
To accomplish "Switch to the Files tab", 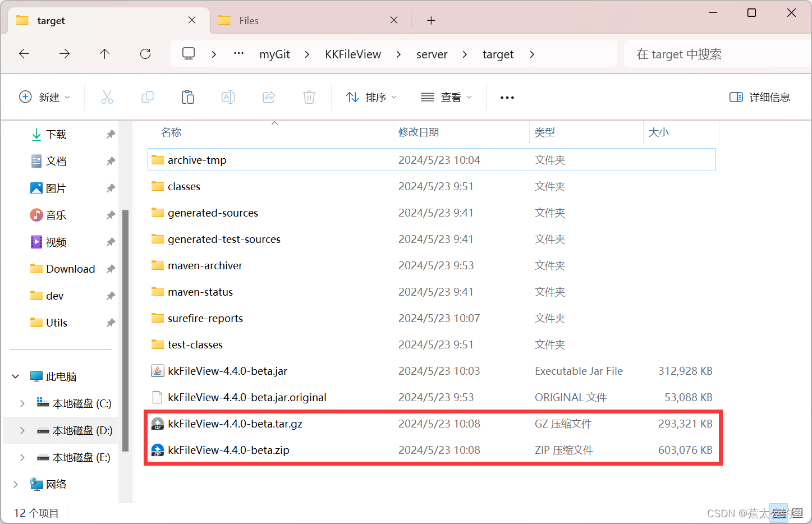I will click(x=247, y=20).
